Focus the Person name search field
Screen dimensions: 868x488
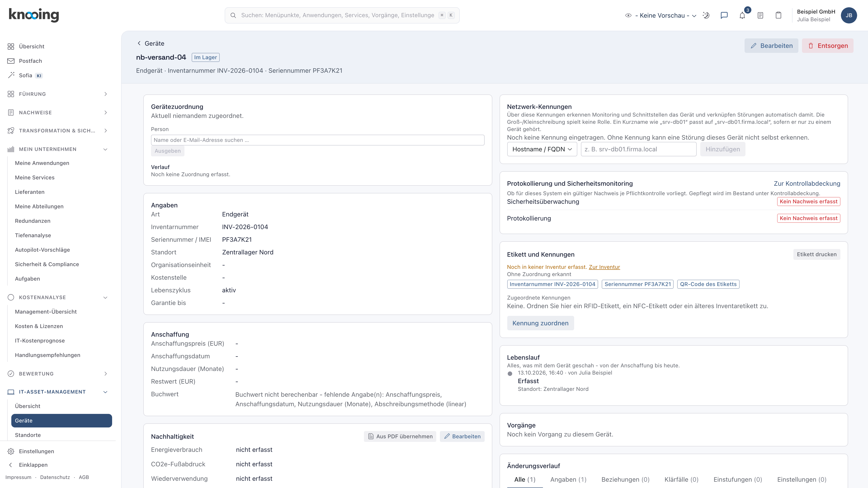(x=317, y=140)
